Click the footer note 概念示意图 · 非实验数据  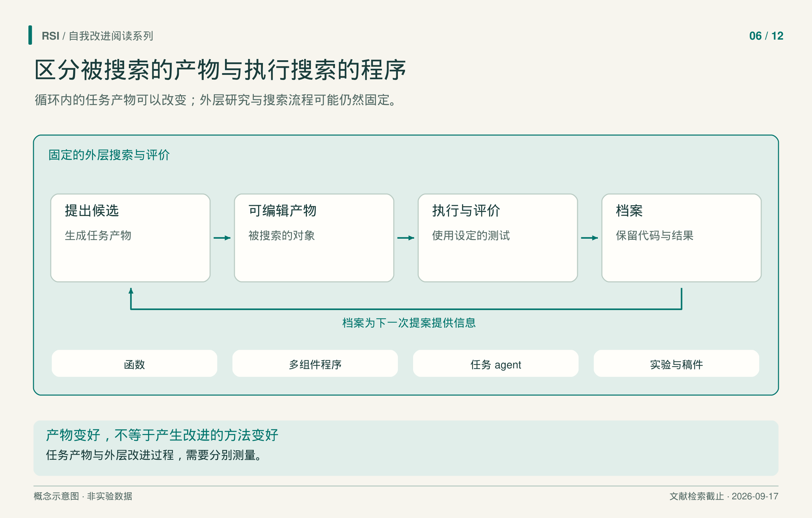[83, 496]
